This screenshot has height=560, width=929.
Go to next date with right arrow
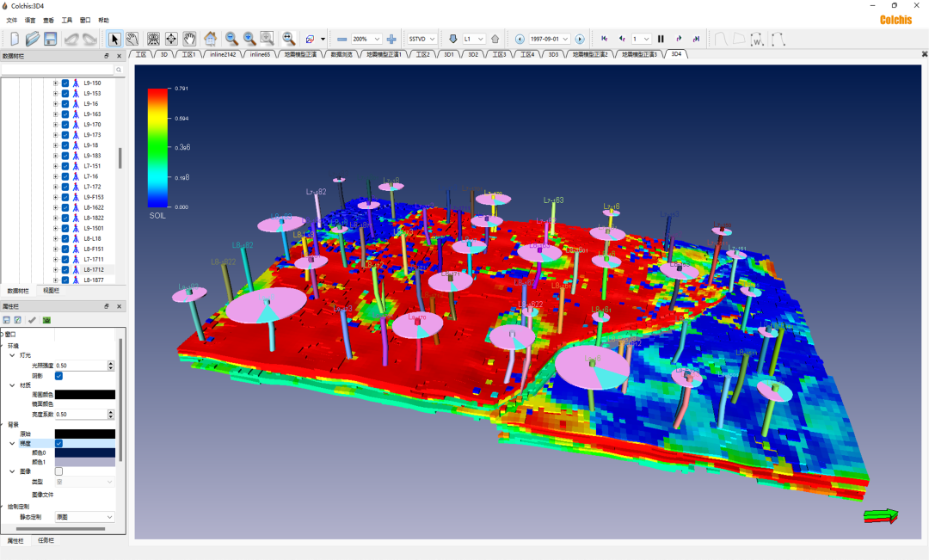point(580,39)
